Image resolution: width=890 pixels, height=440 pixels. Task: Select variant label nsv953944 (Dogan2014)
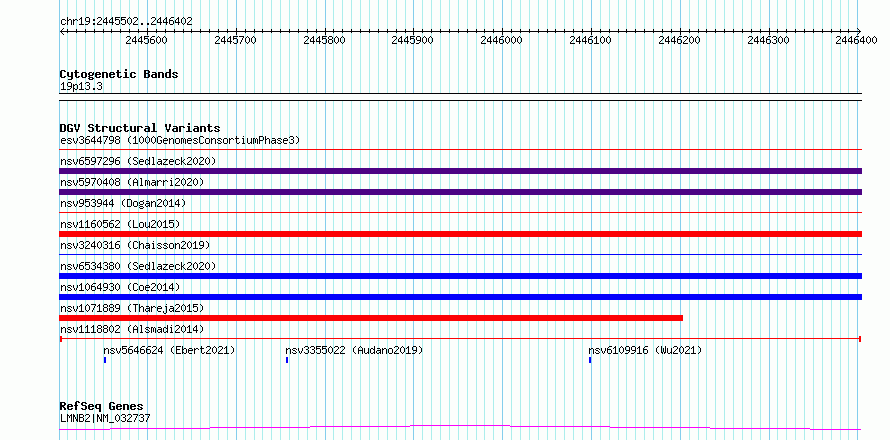tap(123, 203)
